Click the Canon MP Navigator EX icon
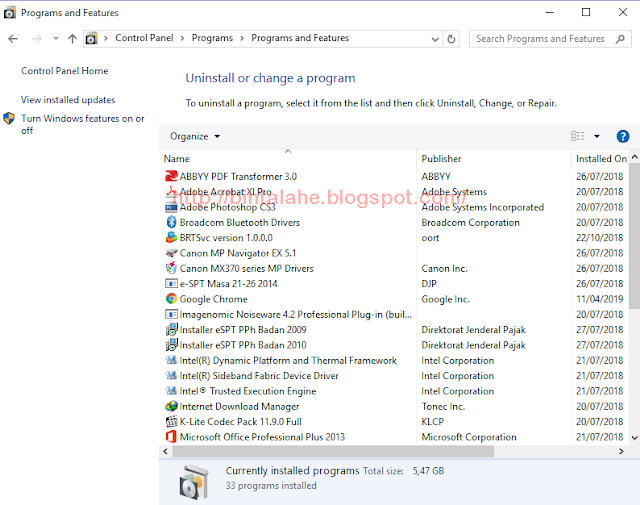The image size is (640, 505). coord(171,253)
